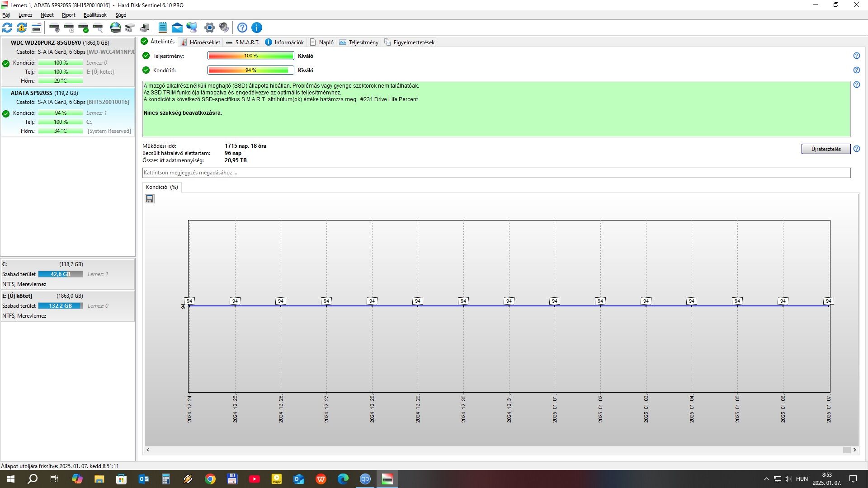
Task: Click the disk surface scan magnifier icon
Action: tap(98, 28)
